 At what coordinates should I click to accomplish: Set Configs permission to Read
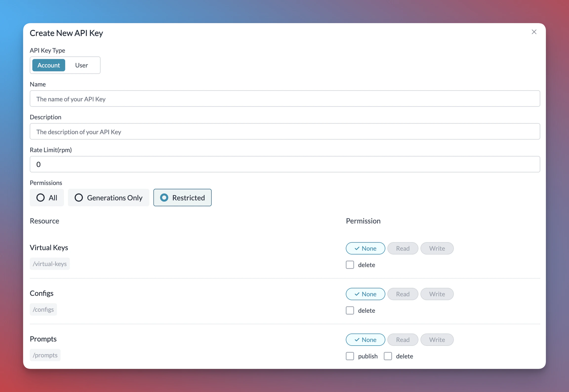pos(403,294)
